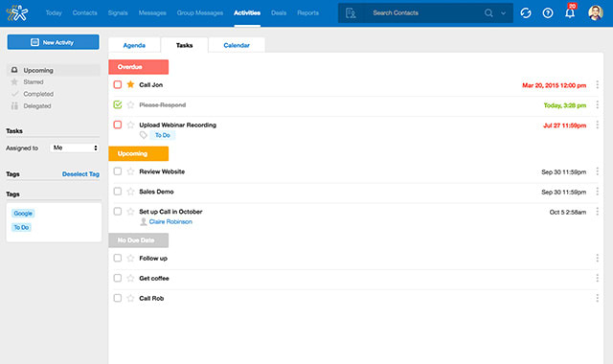
Task: Click the sync refresh icon in header
Action: pyautogui.click(x=526, y=12)
